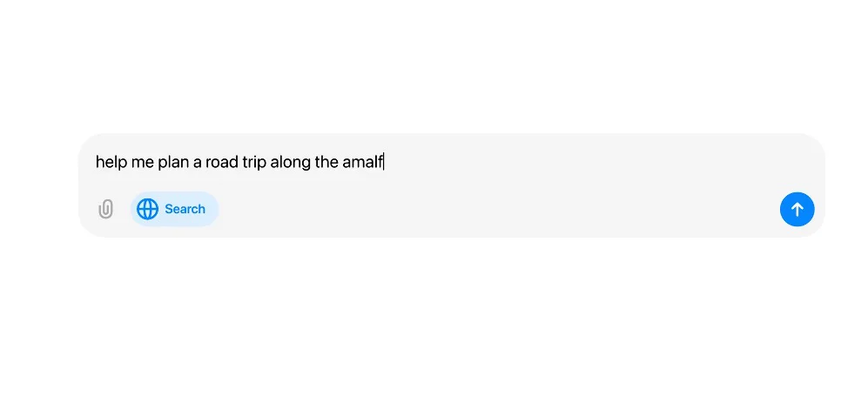Send the message with blue arrow button
Screen dimensions: 868x403
click(x=797, y=210)
